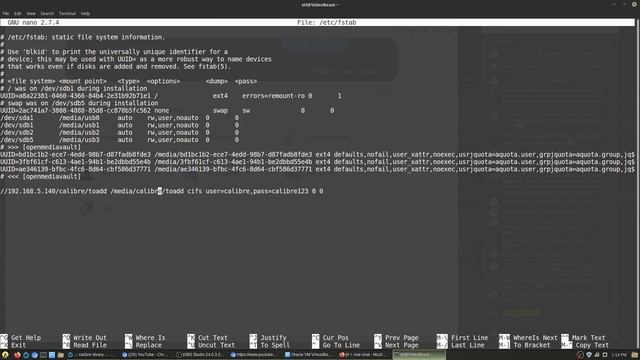Click the '# <<< [openmediavault]' comment line
The image size is (640, 360).
pos(40,176)
